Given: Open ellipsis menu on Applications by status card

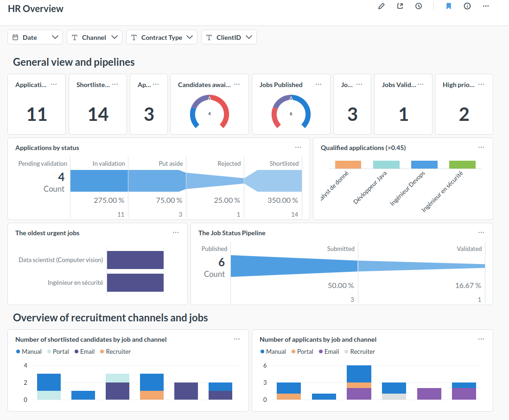Looking at the screenshot, I should coord(298,147).
